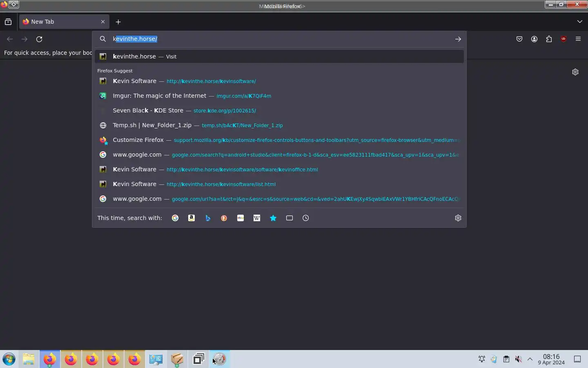The image size is (588, 368).
Task: Open the file manager folder icon in taskbar
Action: click(29, 359)
